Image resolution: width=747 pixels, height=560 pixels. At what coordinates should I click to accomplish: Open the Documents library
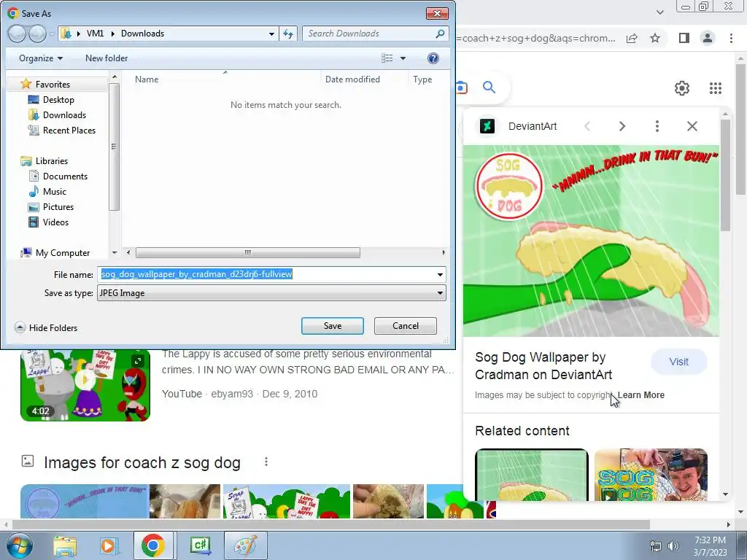65,176
